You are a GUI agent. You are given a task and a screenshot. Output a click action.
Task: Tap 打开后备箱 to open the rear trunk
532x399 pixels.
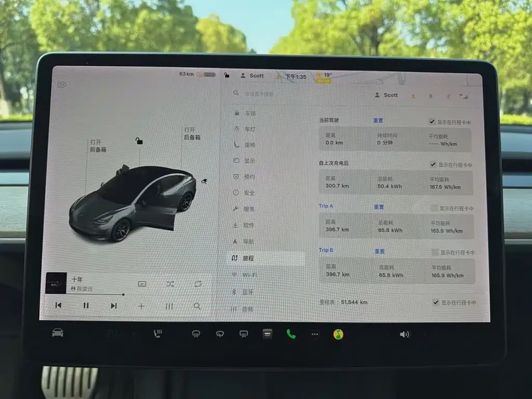(192, 133)
